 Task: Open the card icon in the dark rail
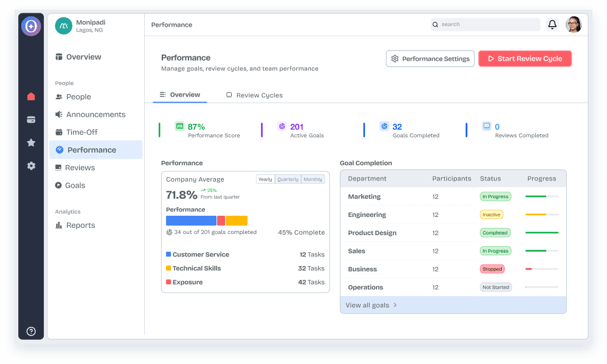(x=31, y=120)
